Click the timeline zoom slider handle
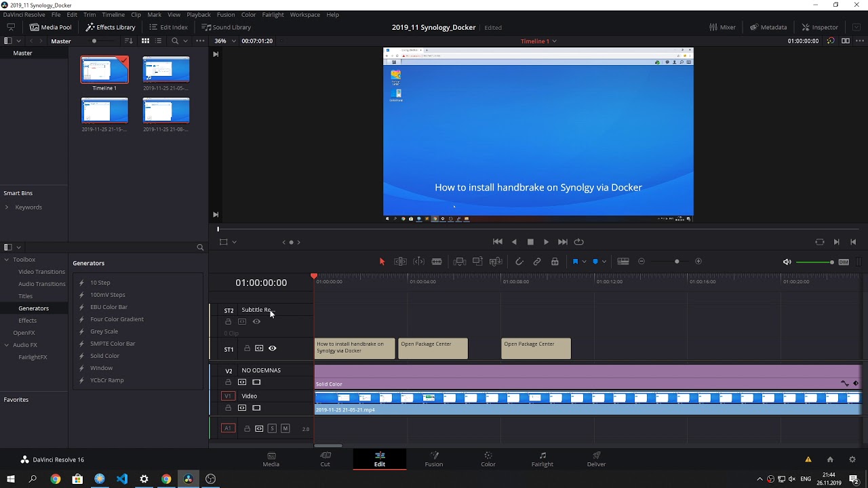The height and width of the screenshot is (488, 868). click(x=677, y=262)
